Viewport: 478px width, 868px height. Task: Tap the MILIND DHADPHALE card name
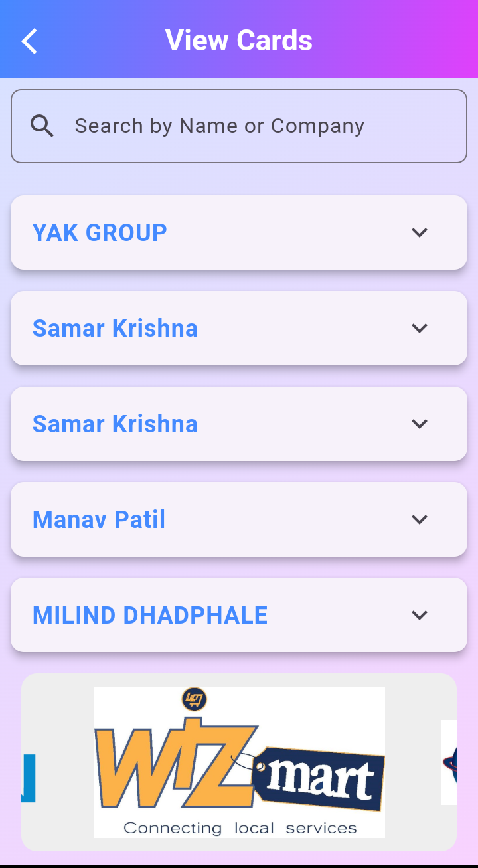[x=150, y=615]
